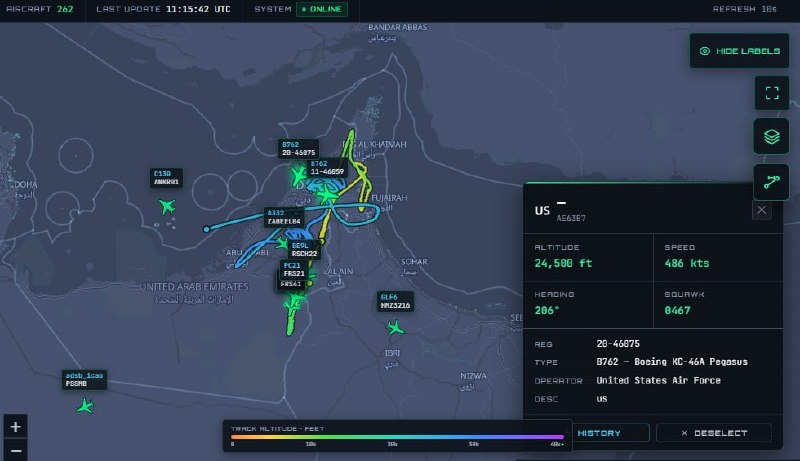This screenshot has width=800, height=461.
Task: Select the PSSMB aircraft icon
Action: click(x=85, y=406)
